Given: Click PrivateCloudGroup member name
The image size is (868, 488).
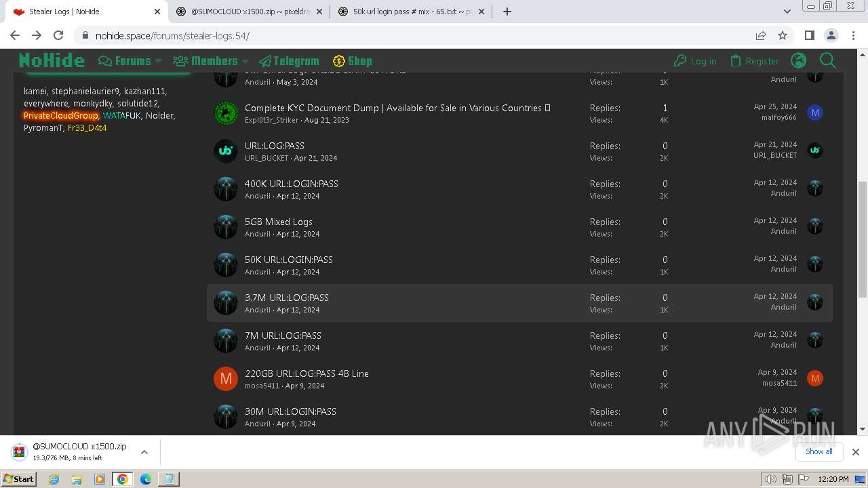Looking at the screenshot, I should point(61,115).
